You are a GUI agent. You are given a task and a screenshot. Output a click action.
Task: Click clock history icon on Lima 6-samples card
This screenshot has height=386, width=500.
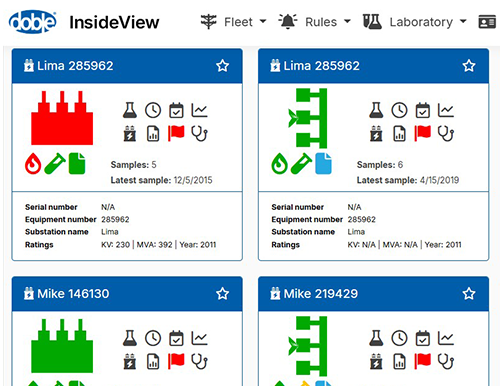point(399,110)
